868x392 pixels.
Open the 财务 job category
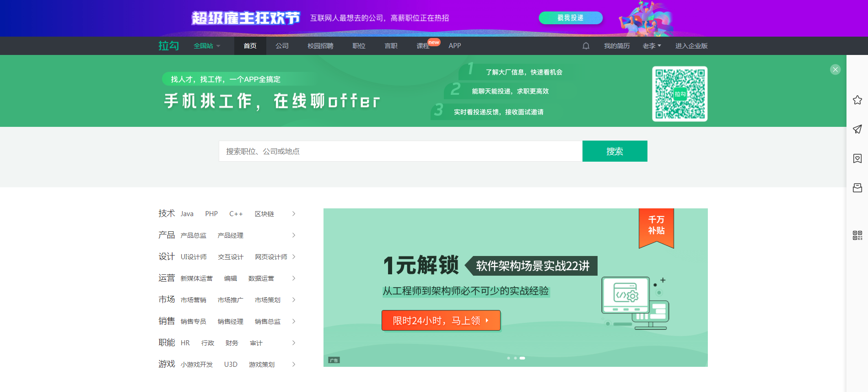point(232,343)
